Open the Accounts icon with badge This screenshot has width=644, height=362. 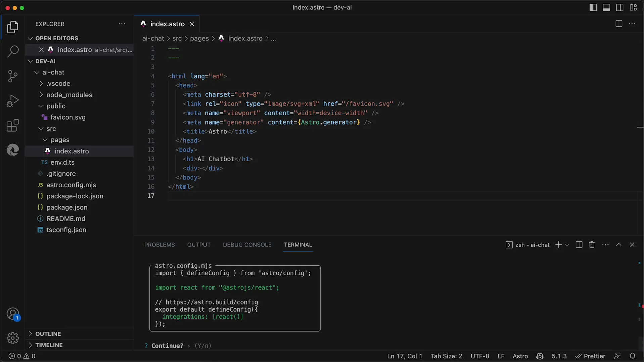pyautogui.click(x=13, y=314)
